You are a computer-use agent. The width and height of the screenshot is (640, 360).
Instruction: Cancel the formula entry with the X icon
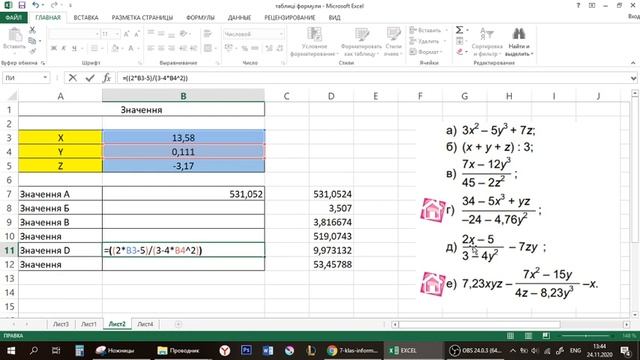(x=73, y=78)
